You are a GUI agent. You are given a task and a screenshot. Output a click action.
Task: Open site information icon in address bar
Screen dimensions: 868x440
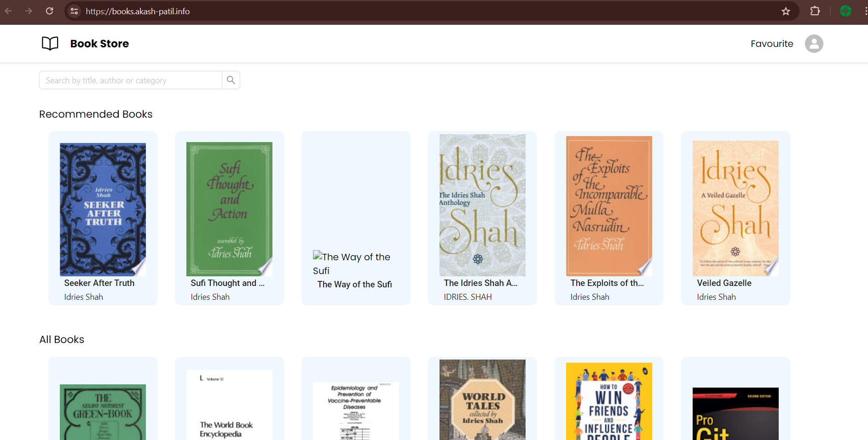click(x=74, y=11)
